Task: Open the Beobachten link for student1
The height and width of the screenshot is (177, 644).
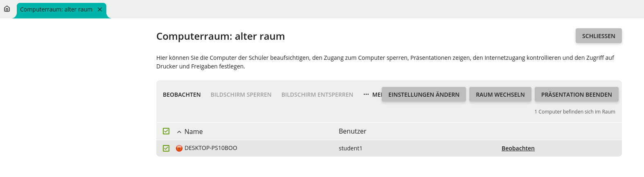Action: [x=518, y=148]
